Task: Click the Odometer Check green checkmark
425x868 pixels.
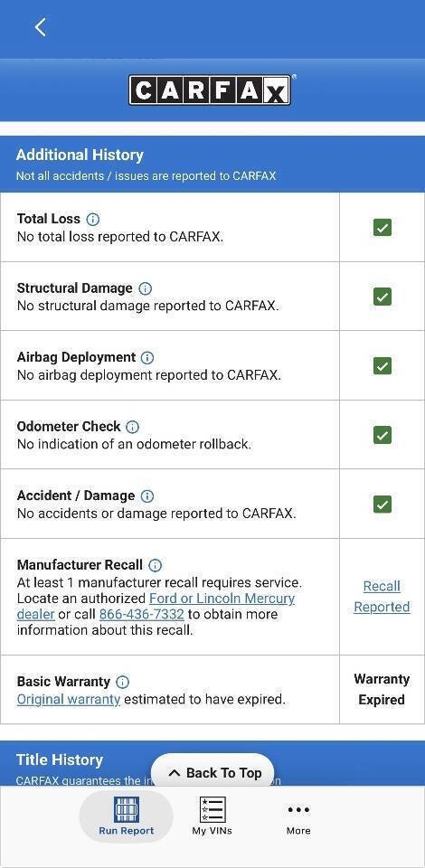Action: [382, 435]
